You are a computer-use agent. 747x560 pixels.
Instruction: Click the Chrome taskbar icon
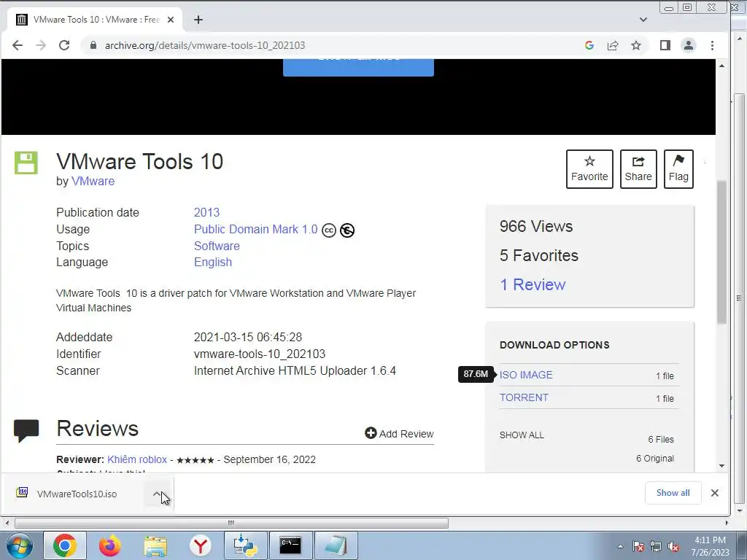pos(65,545)
